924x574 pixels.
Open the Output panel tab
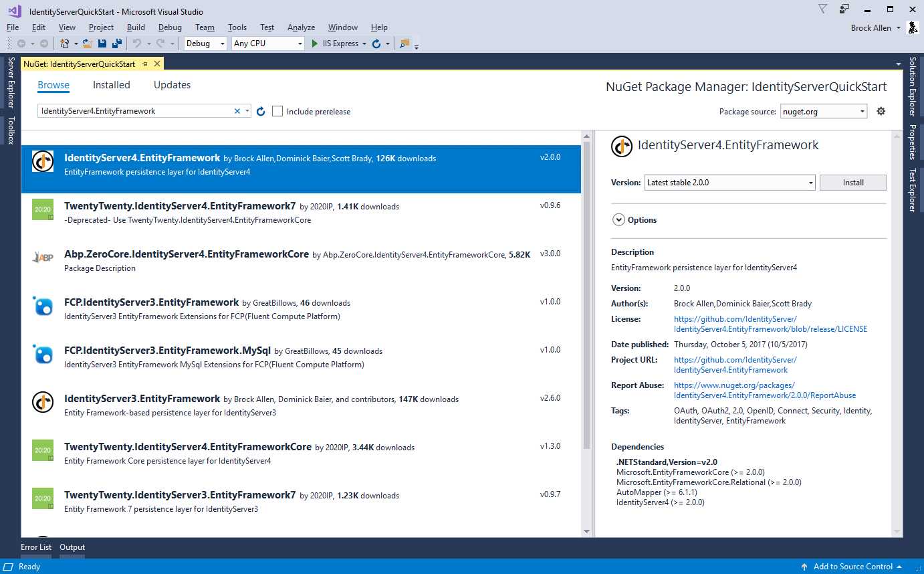point(72,547)
